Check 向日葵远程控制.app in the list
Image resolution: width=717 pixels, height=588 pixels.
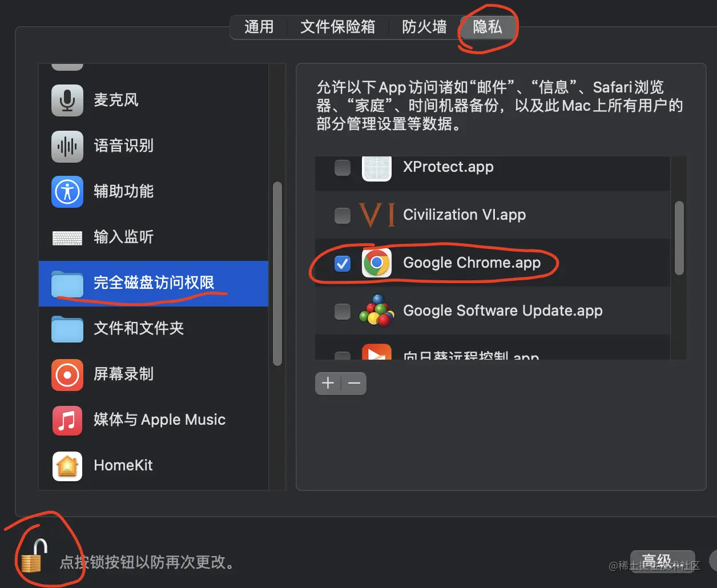click(343, 354)
